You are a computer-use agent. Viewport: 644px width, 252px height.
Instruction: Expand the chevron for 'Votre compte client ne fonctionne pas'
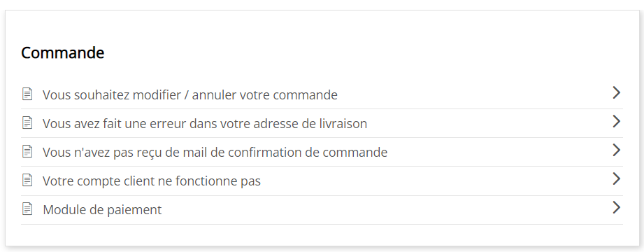point(616,179)
